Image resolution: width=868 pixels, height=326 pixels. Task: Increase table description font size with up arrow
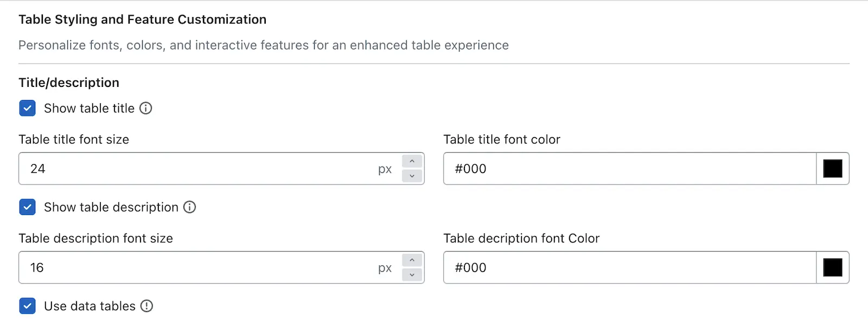click(412, 260)
